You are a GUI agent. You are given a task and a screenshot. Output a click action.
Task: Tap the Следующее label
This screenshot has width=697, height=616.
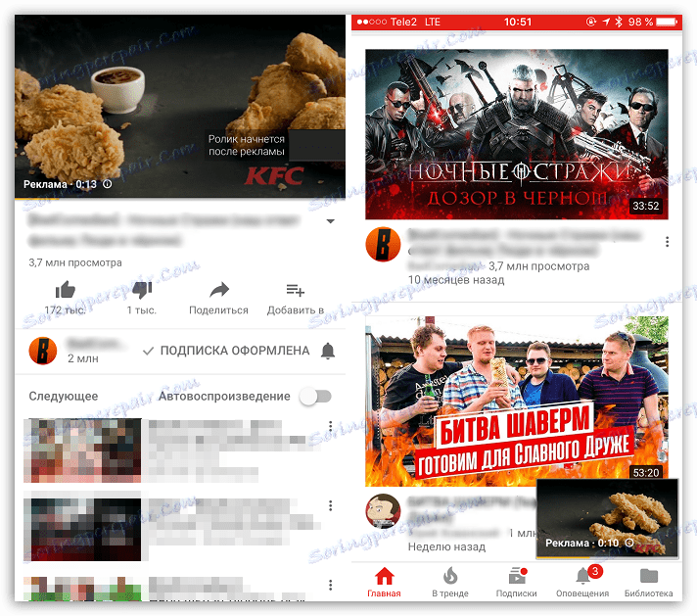point(64,397)
